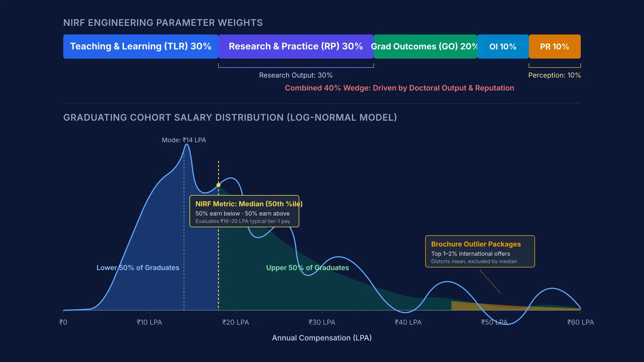This screenshot has height=362, width=644.
Task: Select the Grad Outcomes (GO) 20% segment
Action: (425, 47)
